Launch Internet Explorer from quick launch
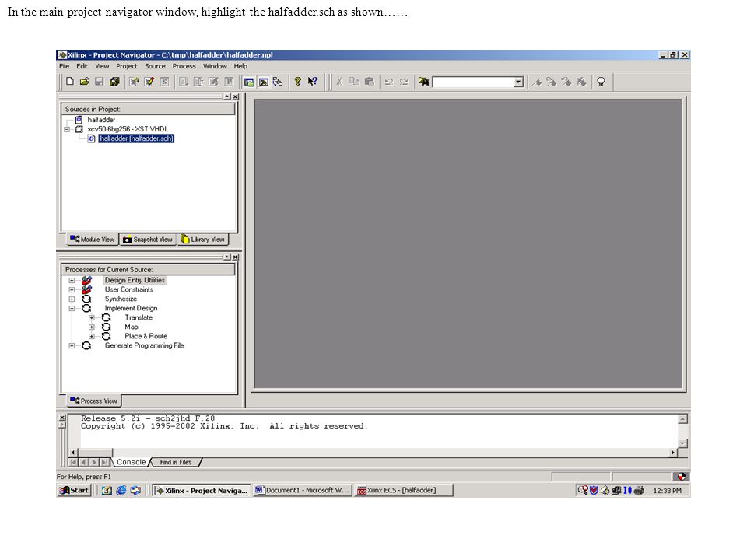The image size is (747, 560). (121, 490)
